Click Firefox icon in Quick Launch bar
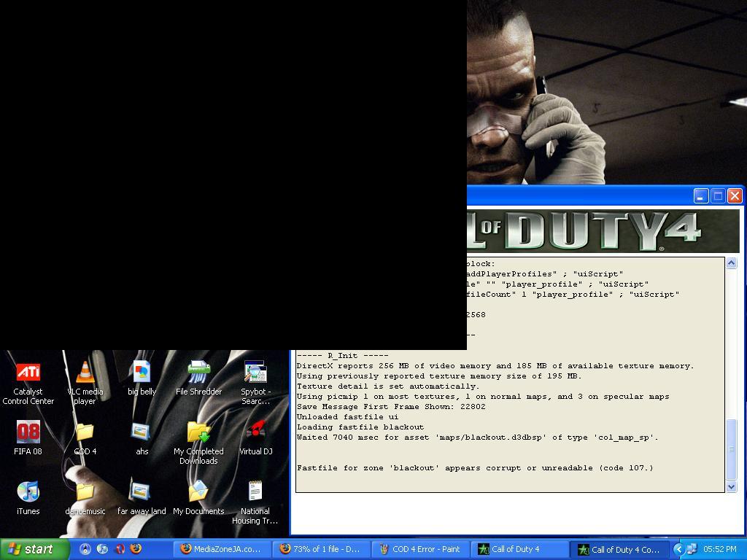The image size is (747, 560). [136, 549]
